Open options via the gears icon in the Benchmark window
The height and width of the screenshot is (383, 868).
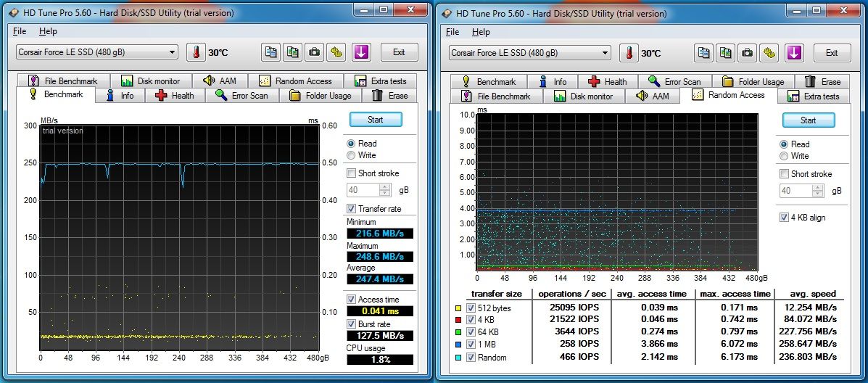[x=337, y=52]
